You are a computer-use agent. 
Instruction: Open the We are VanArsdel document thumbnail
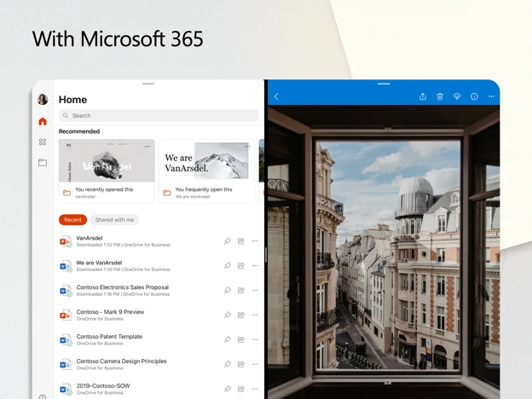pos(206,160)
